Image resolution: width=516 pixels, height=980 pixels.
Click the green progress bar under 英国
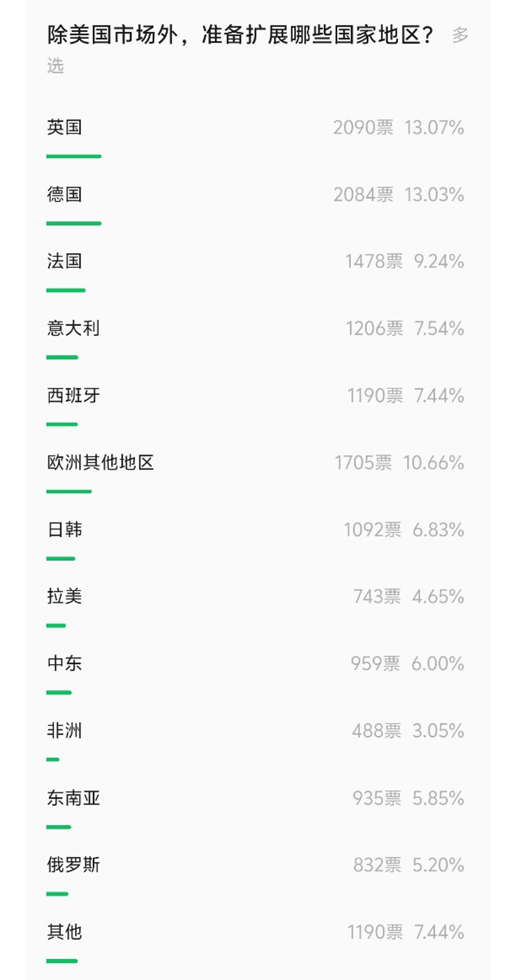click(x=74, y=156)
